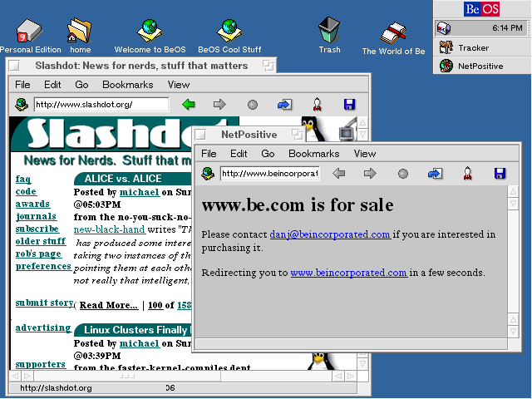The height and width of the screenshot is (399, 532).
Task: Click floppy disk save icon in Slashdot window
Action: click(349, 105)
